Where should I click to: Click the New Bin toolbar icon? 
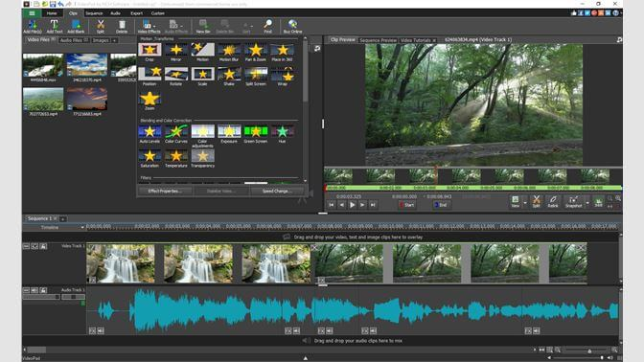pyautogui.click(x=203, y=27)
